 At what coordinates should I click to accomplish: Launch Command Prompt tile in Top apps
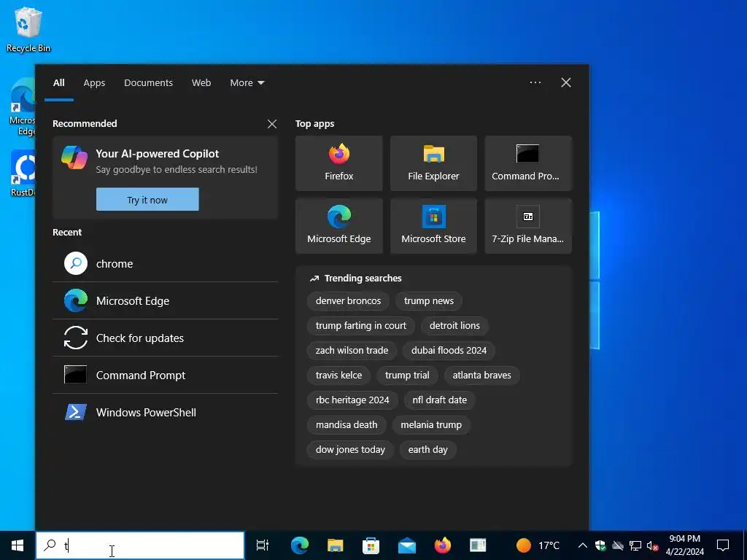[528, 163]
